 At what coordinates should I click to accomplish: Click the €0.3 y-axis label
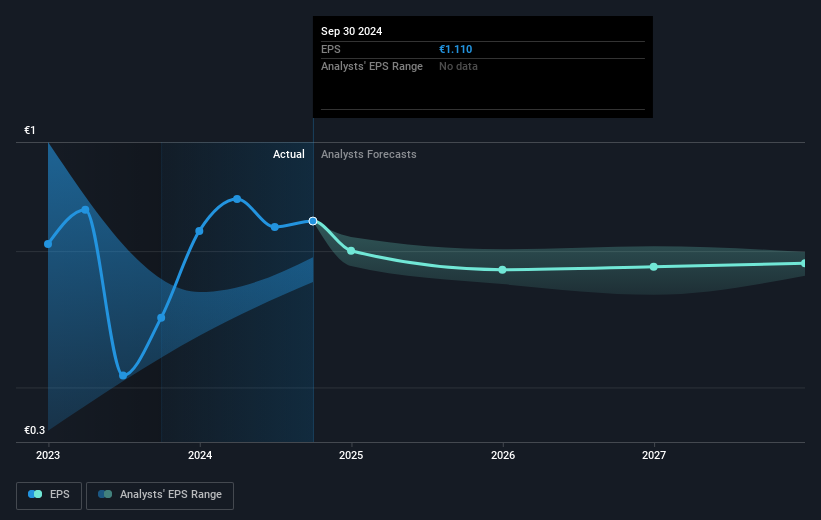click(x=35, y=430)
